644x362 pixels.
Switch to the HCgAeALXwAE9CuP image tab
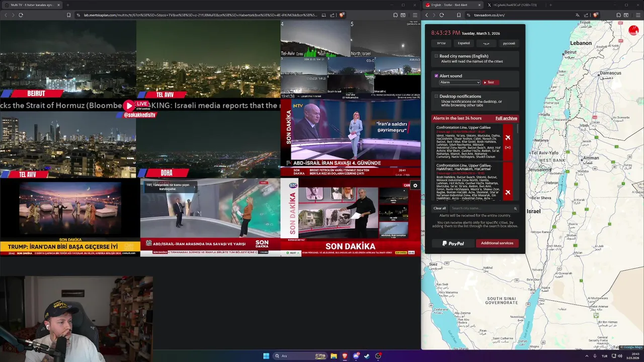click(515, 5)
